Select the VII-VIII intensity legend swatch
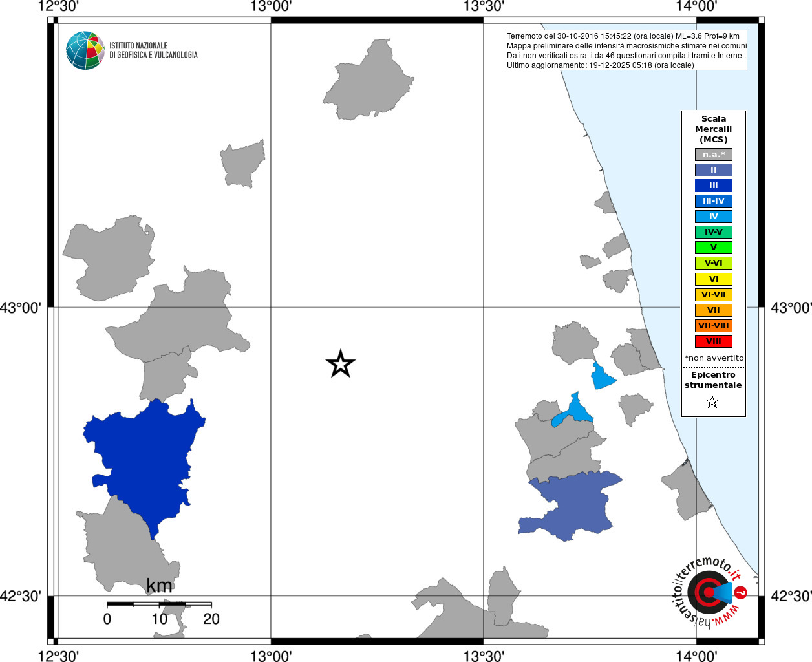 pyautogui.click(x=714, y=326)
